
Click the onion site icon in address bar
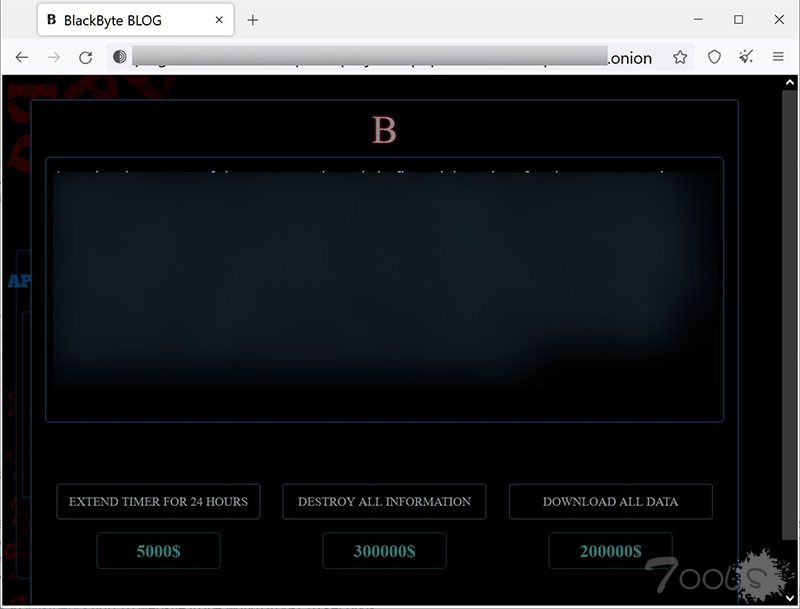point(120,58)
